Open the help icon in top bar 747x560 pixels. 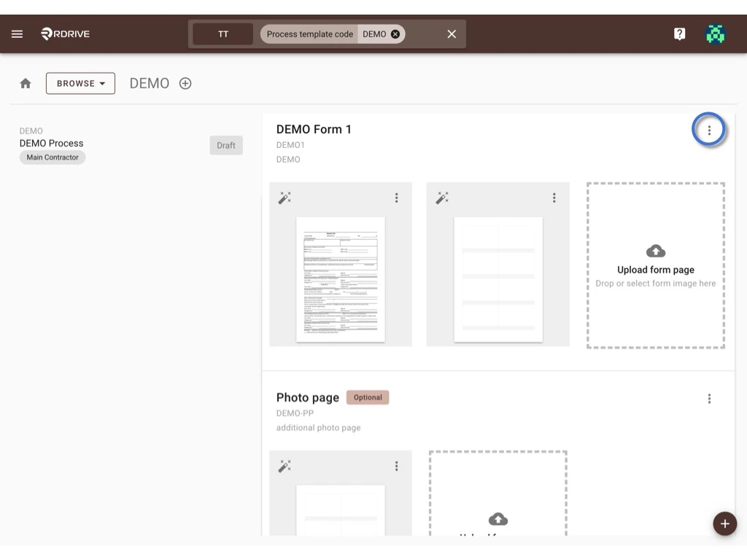679,33
